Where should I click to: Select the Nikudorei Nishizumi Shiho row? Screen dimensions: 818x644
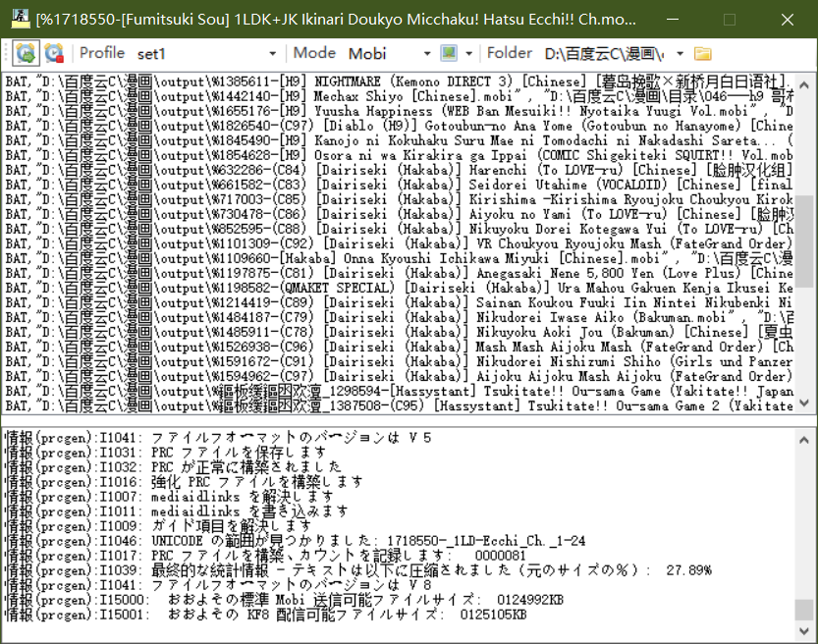tap(399, 361)
